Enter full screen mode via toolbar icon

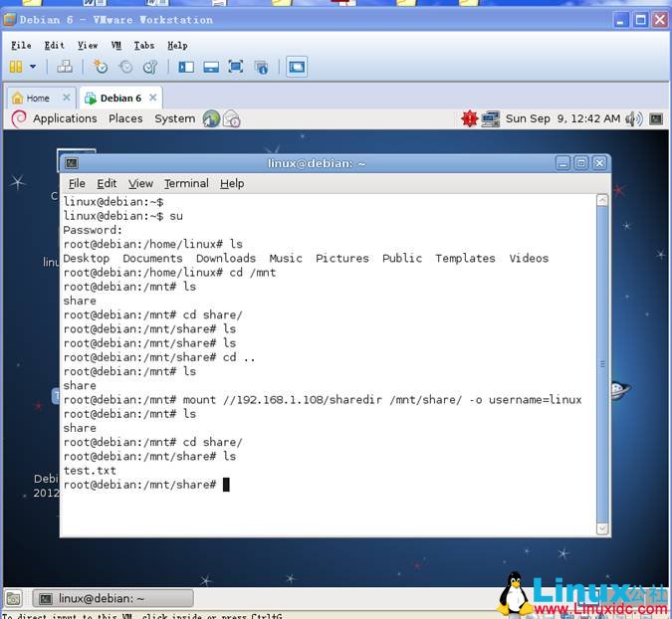[236, 67]
